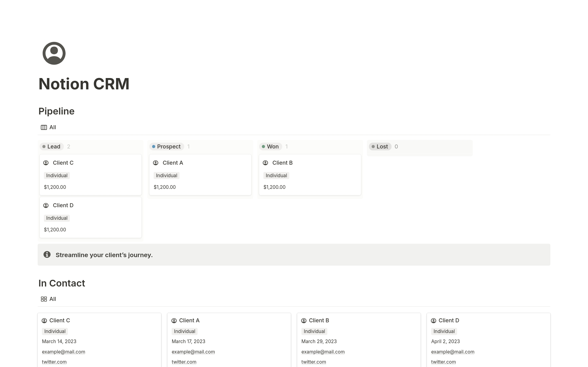This screenshot has width=588, height=367.
Task: Click the In Contact section heading
Action: click(62, 283)
